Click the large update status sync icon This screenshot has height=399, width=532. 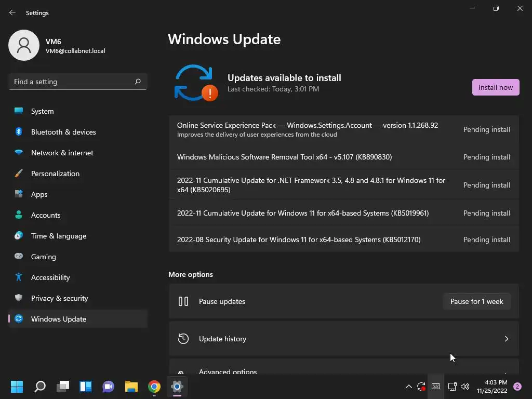(x=196, y=83)
